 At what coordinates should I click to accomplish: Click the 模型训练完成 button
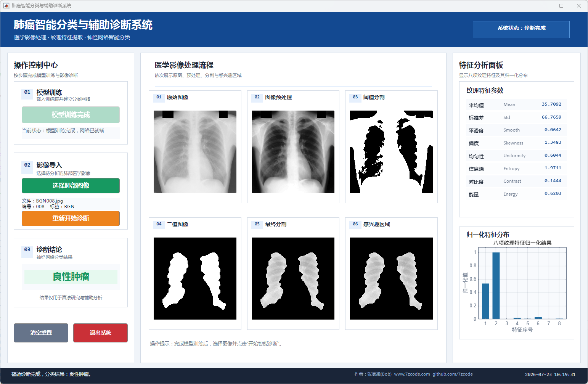click(x=71, y=115)
